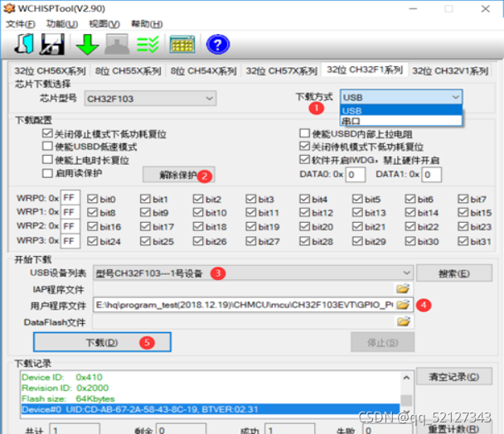Click the 停止(S) stop button
The width and height of the screenshot is (504, 434).
tap(382, 342)
